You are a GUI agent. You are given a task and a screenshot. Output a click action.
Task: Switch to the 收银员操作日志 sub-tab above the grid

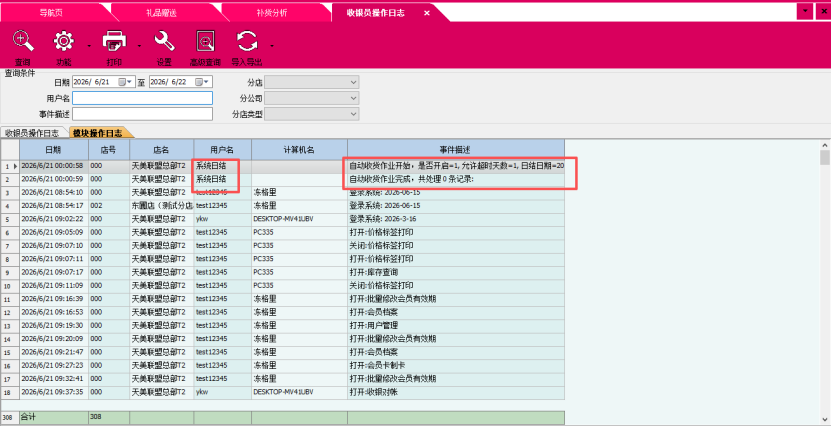(32, 133)
